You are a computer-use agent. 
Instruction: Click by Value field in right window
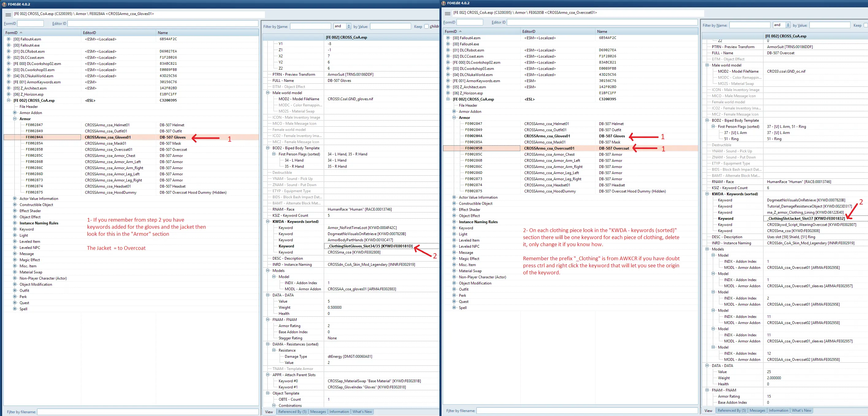[x=830, y=25]
